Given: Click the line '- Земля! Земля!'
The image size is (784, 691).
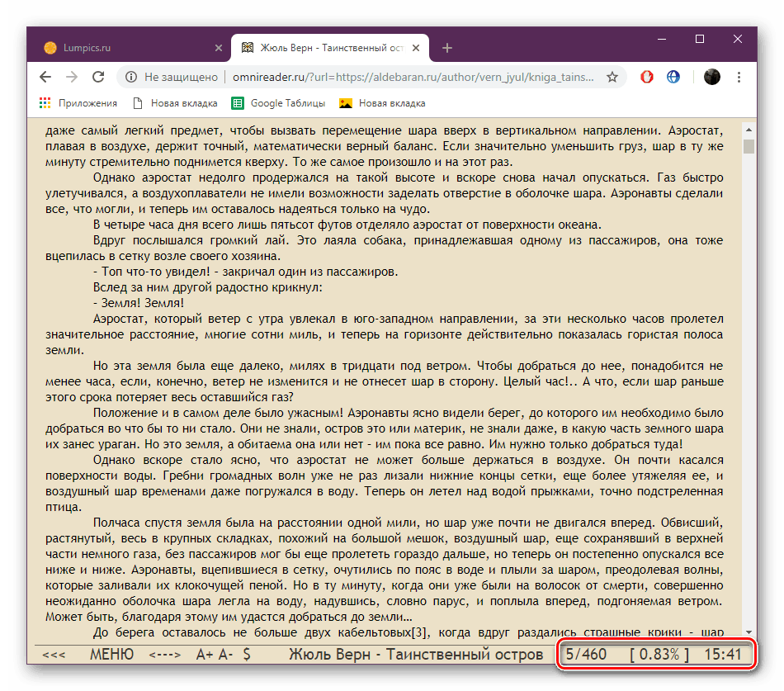Looking at the screenshot, I should 139,303.
